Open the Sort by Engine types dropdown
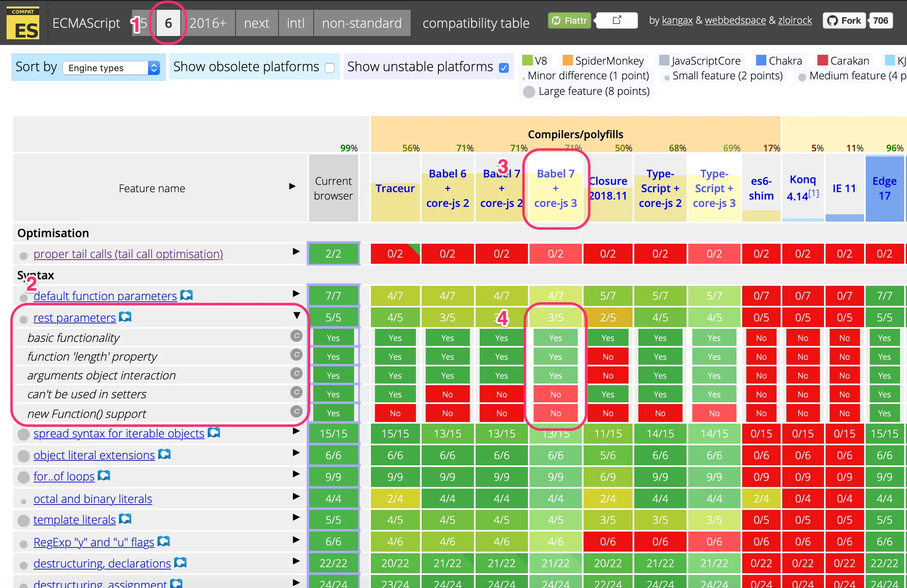Screen dimensions: 907x588 (x=111, y=68)
